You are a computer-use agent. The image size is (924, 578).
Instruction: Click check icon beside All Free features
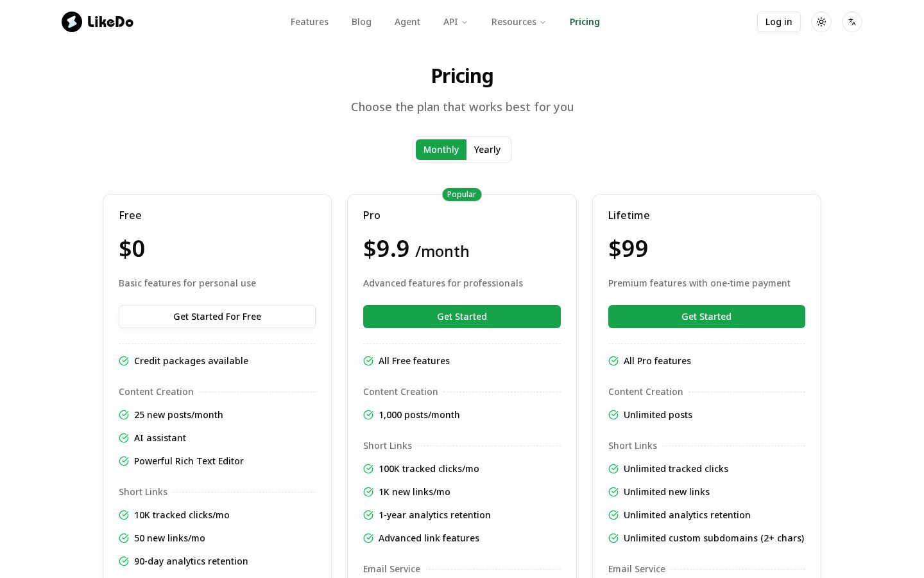pos(368,361)
